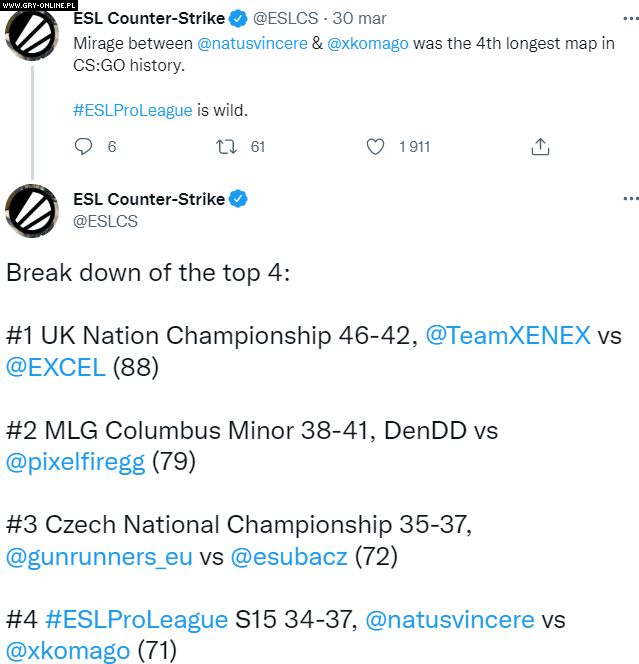Visit the @EXCEL profile link

pos(56,367)
